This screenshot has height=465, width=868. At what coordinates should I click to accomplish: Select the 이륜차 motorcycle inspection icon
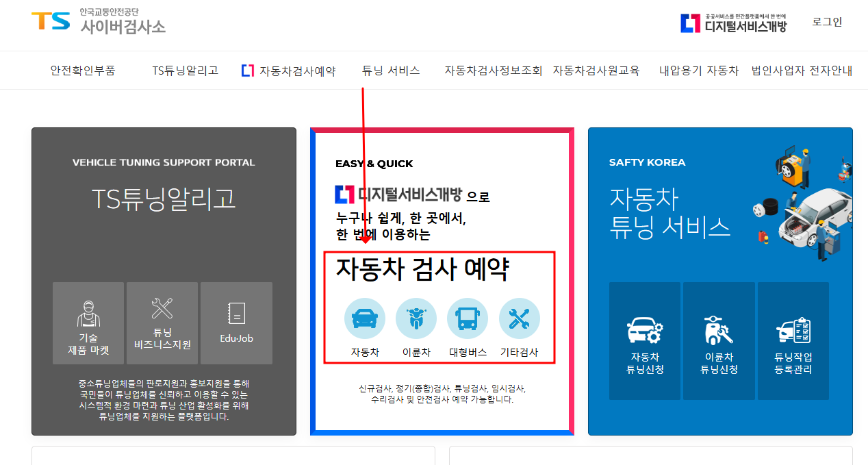coord(416,318)
